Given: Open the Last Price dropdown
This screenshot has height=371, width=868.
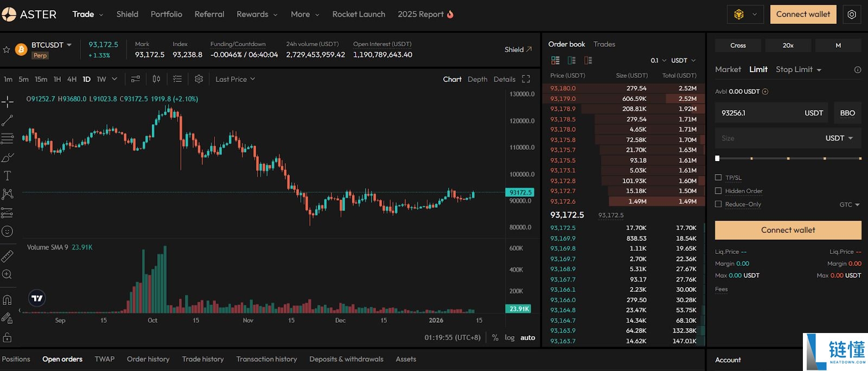Looking at the screenshot, I should [x=235, y=79].
